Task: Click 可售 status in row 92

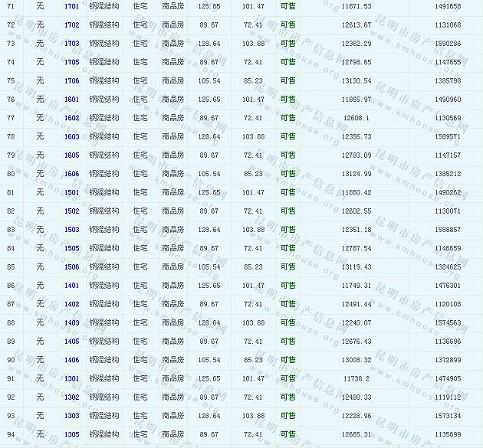Action: click(288, 397)
